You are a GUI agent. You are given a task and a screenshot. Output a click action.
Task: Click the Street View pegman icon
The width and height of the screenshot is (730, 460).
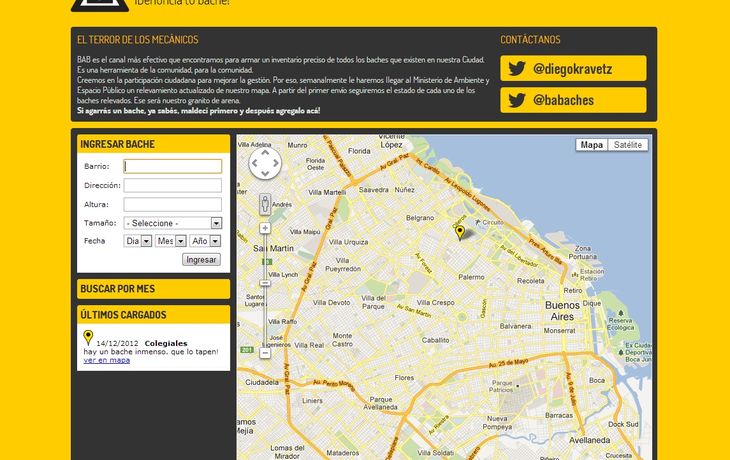pos(265,204)
